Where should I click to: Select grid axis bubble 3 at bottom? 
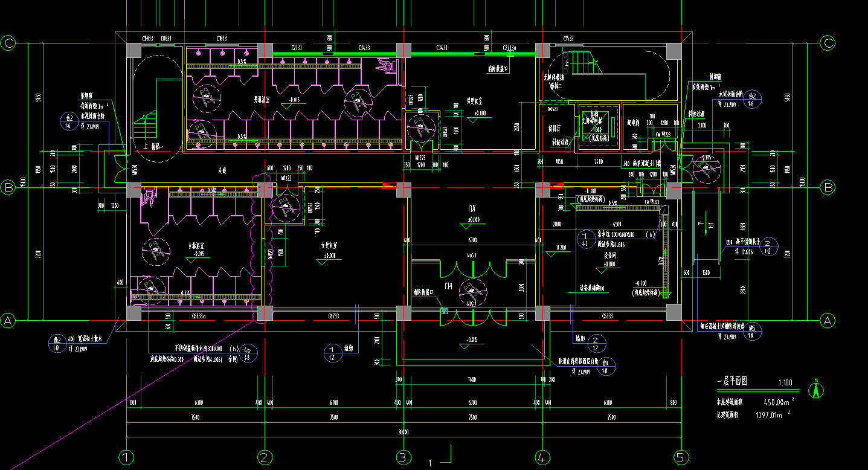pos(403,457)
